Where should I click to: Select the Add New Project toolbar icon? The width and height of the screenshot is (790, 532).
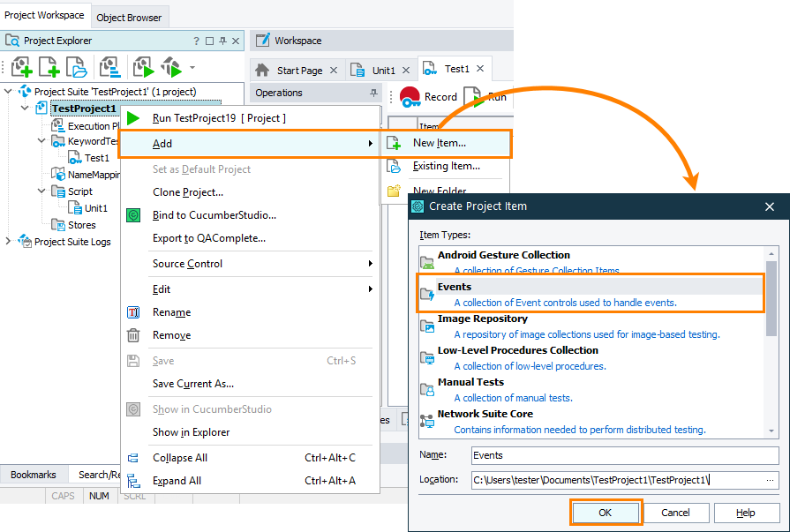(x=20, y=67)
